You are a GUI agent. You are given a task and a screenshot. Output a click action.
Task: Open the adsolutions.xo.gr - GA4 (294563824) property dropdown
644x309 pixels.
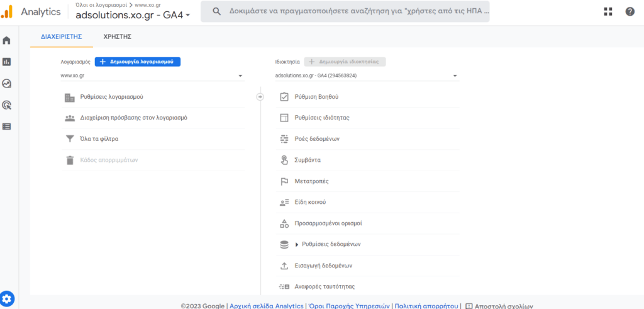click(x=367, y=76)
